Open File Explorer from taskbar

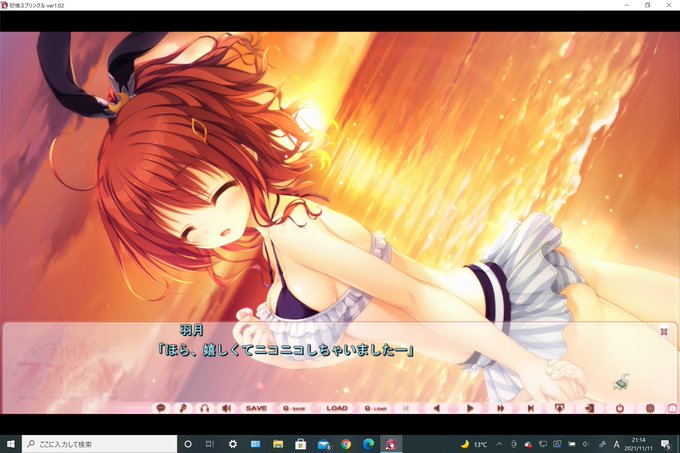pos(278,444)
